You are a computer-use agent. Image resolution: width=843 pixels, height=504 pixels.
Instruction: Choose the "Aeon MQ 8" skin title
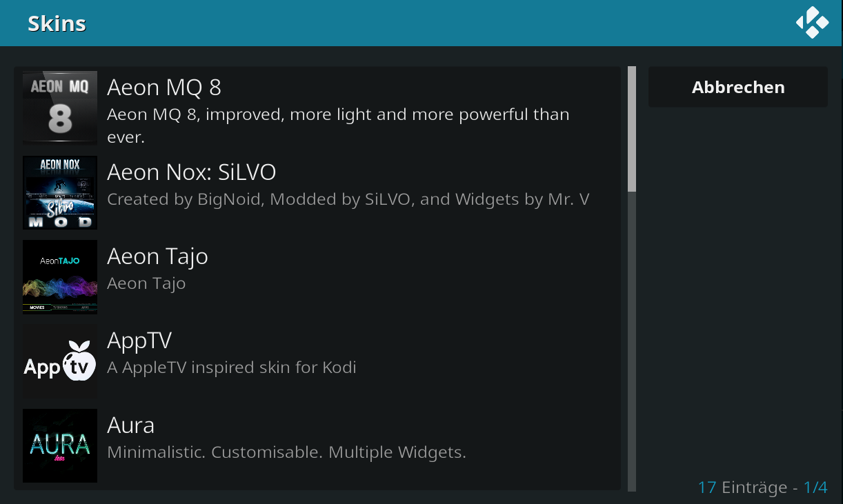[x=164, y=88]
